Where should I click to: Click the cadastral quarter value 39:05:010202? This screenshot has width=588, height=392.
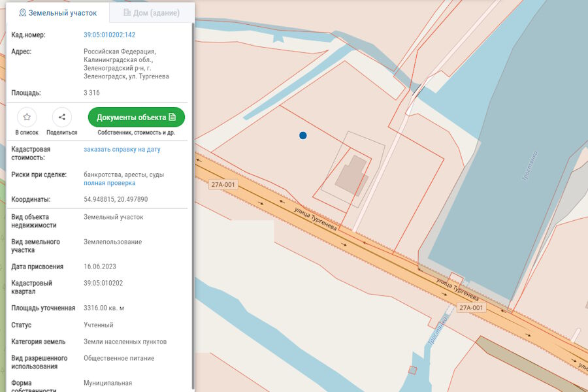tap(103, 283)
